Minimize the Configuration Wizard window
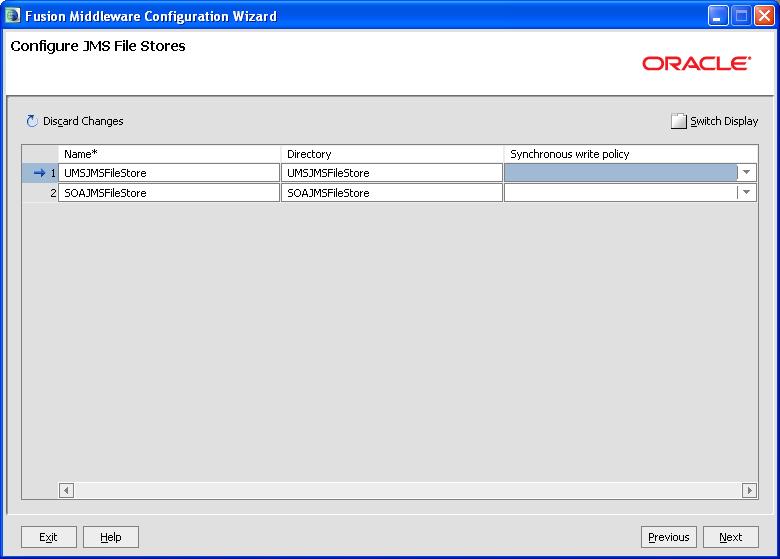The height and width of the screenshot is (559, 780). [x=717, y=16]
